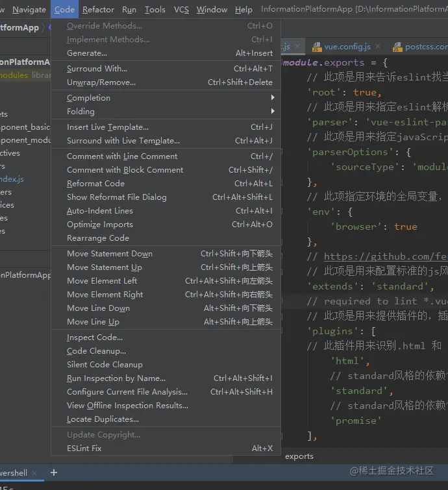Image resolution: width=448 pixels, height=490 pixels.
Task: Close the open Code menu
Action: (64, 10)
